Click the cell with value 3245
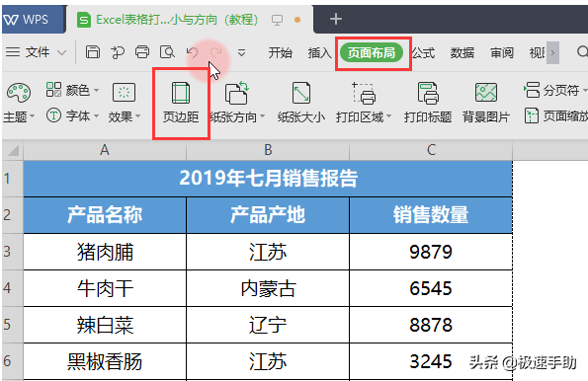The height and width of the screenshot is (381, 588). 431,361
